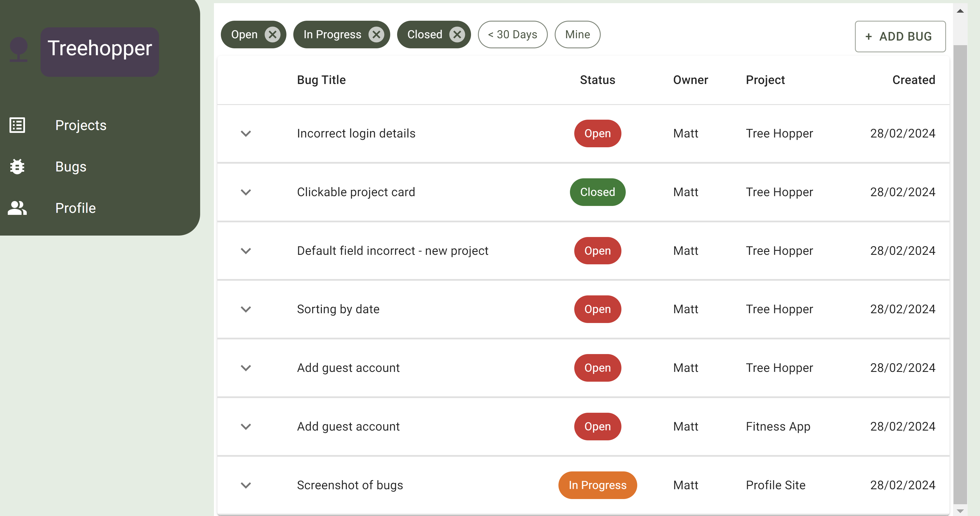980x516 pixels.
Task: Toggle the < 30 Days filter chip
Action: [x=512, y=35]
